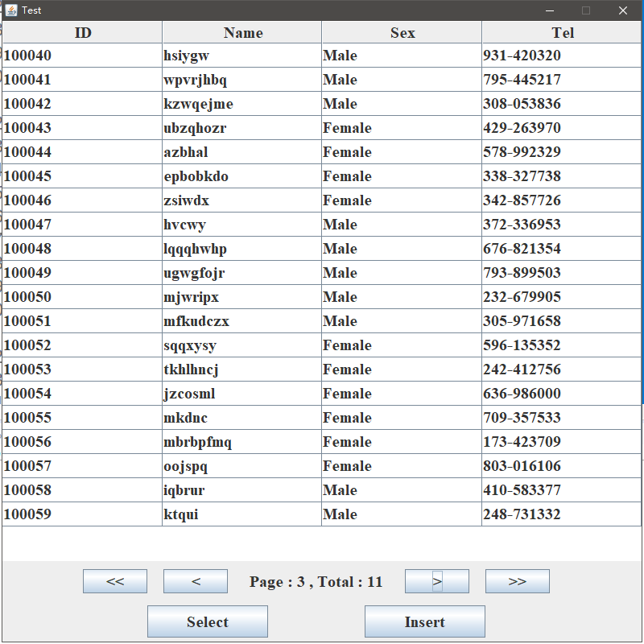The image size is (644, 644).
Task: Minimize the Test window
Action: coord(550,10)
